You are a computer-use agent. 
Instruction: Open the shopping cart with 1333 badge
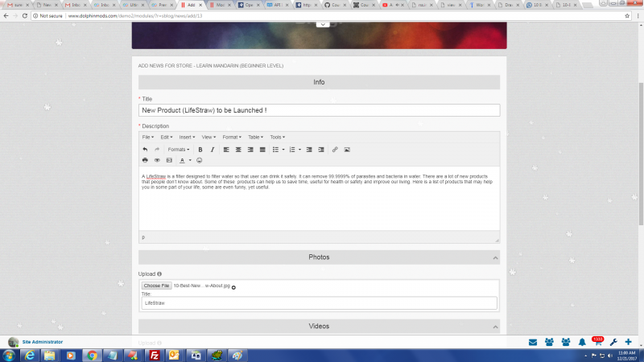pos(597,341)
